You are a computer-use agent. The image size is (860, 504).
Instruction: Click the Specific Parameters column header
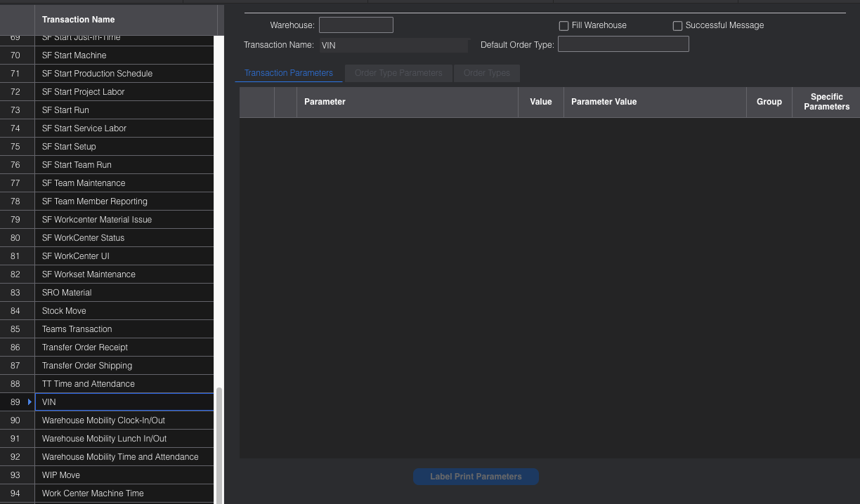coord(826,102)
